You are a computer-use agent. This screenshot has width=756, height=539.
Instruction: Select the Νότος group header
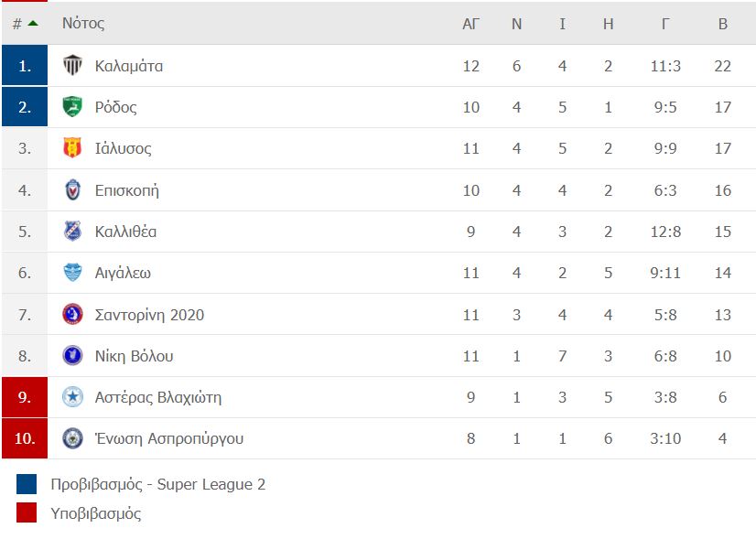pyautogui.click(x=83, y=23)
